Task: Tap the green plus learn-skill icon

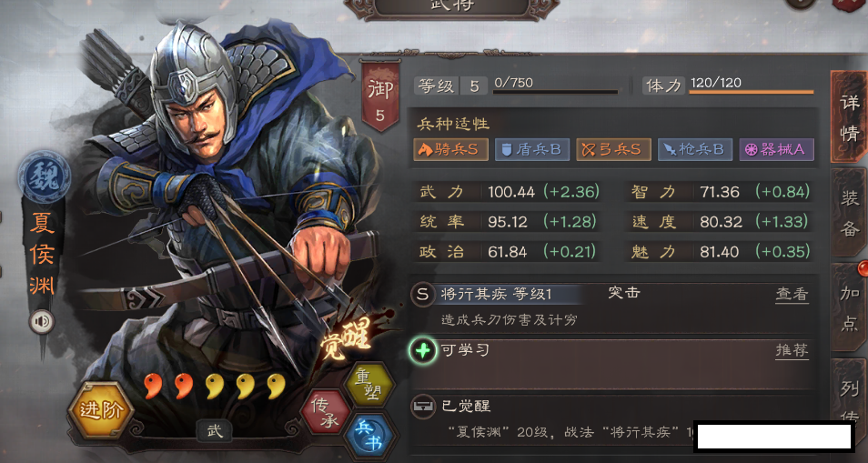Action: (423, 350)
